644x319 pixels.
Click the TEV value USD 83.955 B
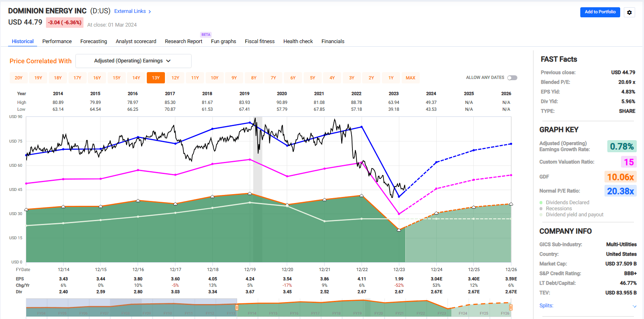(621, 293)
